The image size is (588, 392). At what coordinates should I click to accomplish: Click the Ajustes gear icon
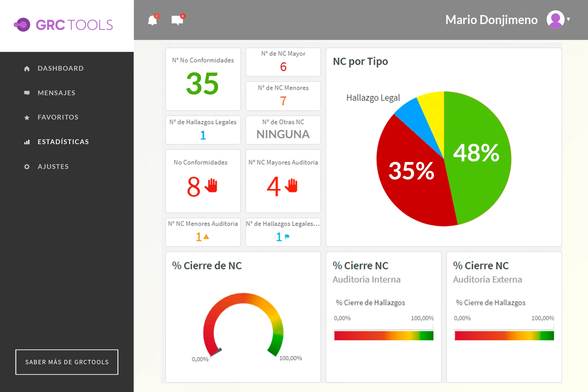pyautogui.click(x=27, y=167)
